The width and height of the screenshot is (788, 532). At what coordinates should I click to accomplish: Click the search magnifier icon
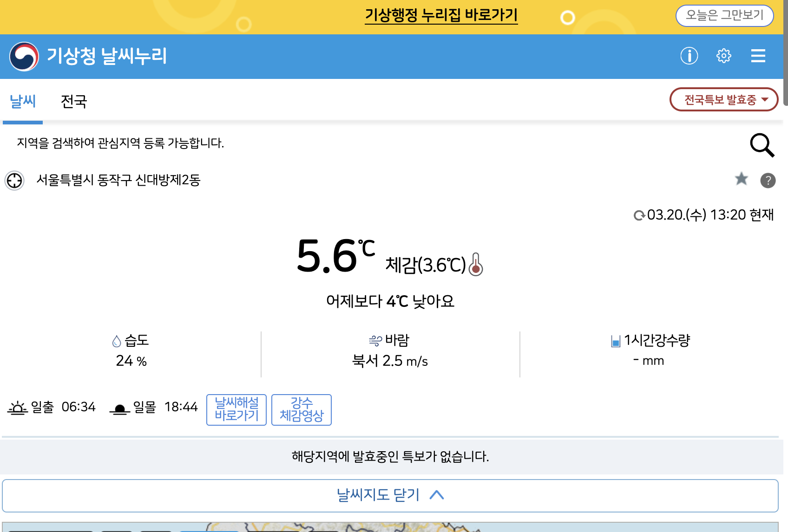point(761,145)
